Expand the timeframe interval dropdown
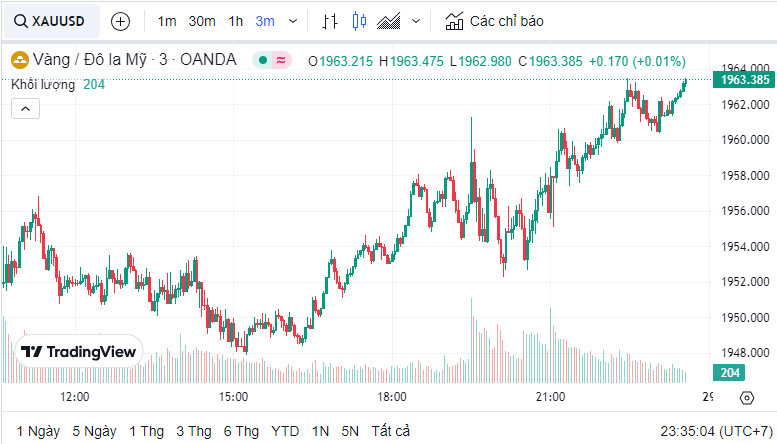 tap(292, 20)
